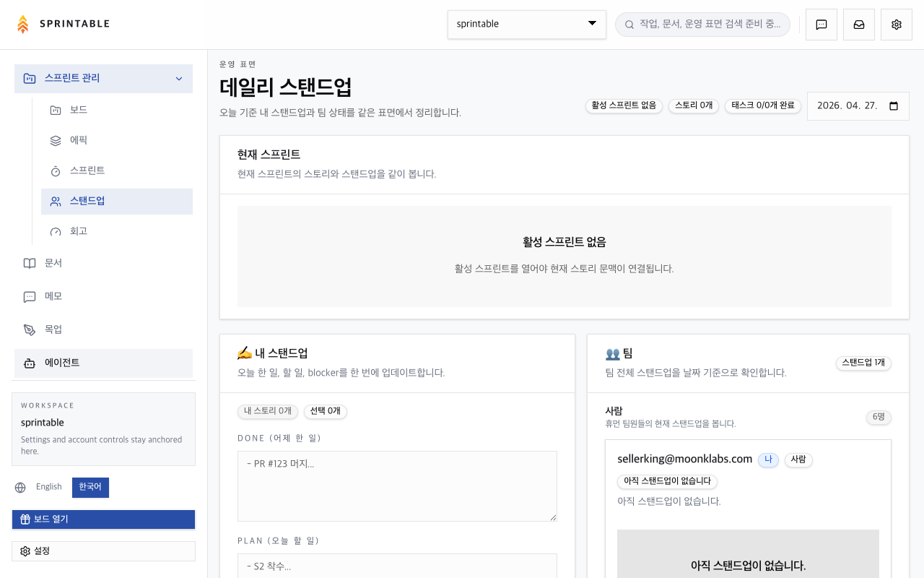
Task: Click the 내 스탠드업 section title
Action: 273,353
